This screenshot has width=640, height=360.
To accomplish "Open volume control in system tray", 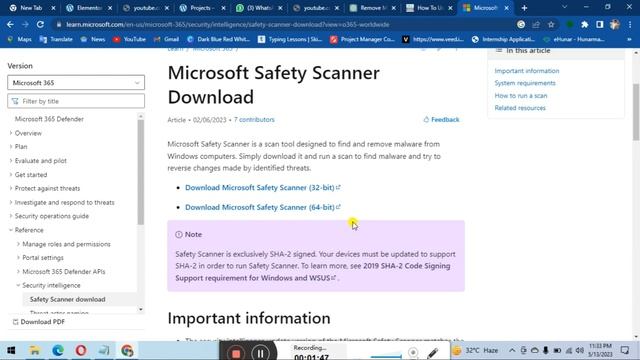I will pos(580,351).
